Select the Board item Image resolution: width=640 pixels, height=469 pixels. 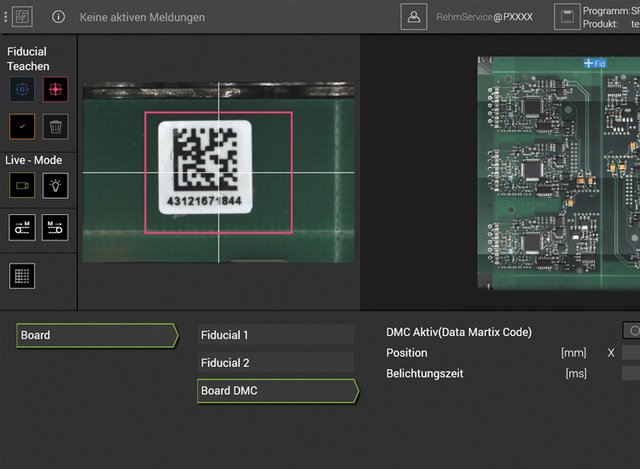click(96, 336)
